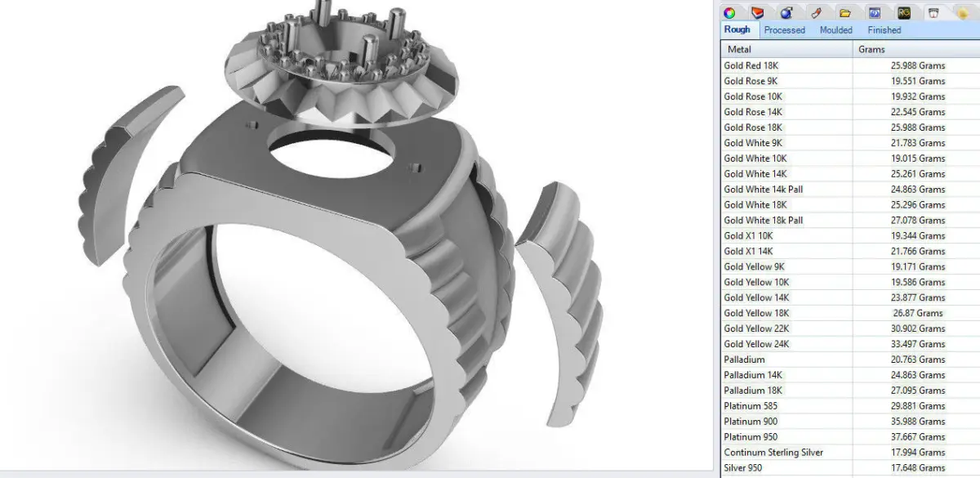Open the blue Help panel tab icon
The width and height of the screenshot is (980, 478).
tap(875, 12)
